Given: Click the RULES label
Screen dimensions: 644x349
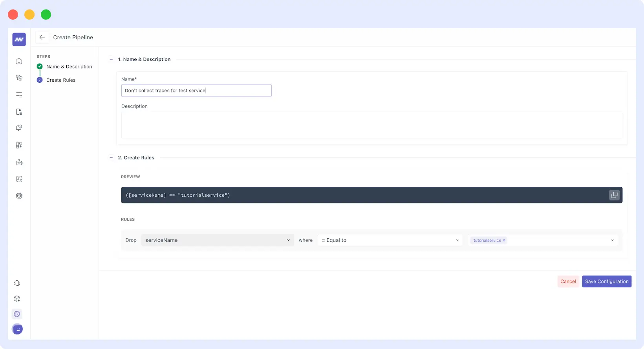Looking at the screenshot, I should 128,219.
